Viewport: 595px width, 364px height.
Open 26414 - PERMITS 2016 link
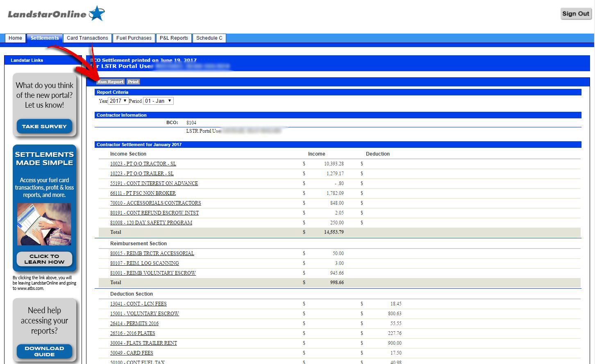[134, 323]
